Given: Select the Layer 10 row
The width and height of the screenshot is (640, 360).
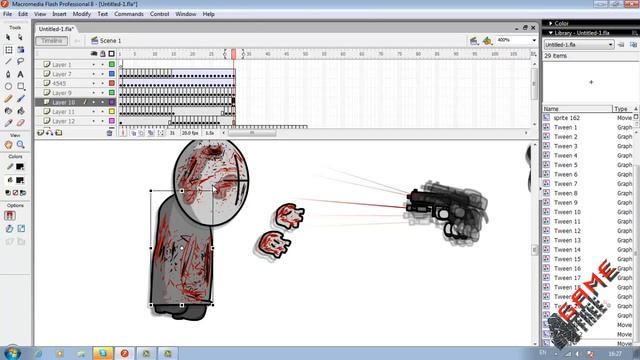Looking at the screenshot, I should point(77,102).
